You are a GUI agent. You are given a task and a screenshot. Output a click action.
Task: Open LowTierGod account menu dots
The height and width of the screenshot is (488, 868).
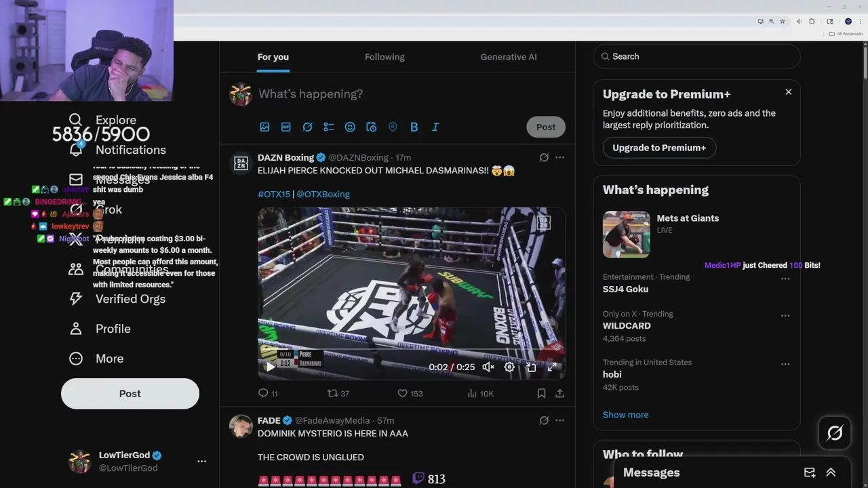pyautogui.click(x=201, y=461)
